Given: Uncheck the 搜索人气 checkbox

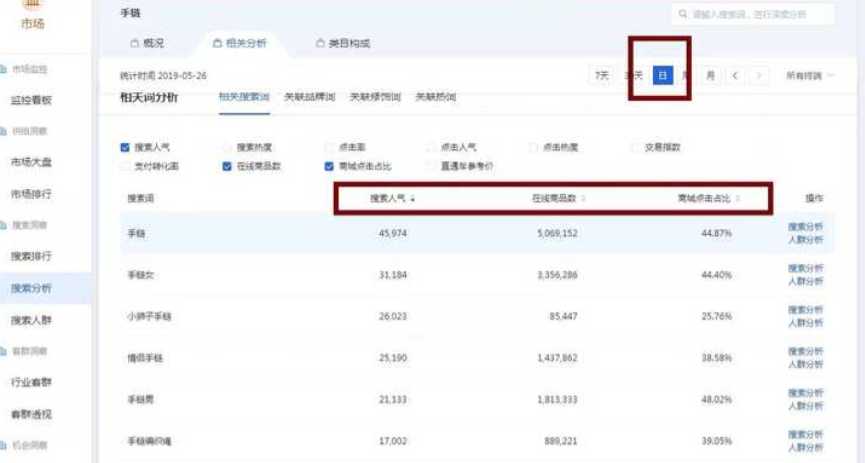Looking at the screenshot, I should pyautogui.click(x=125, y=147).
